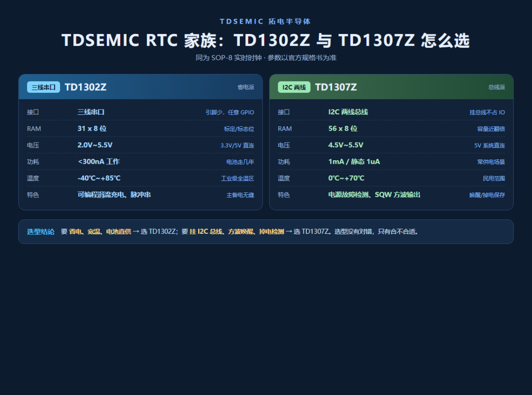Open the 工业级全温区 link

pyautogui.click(x=237, y=179)
